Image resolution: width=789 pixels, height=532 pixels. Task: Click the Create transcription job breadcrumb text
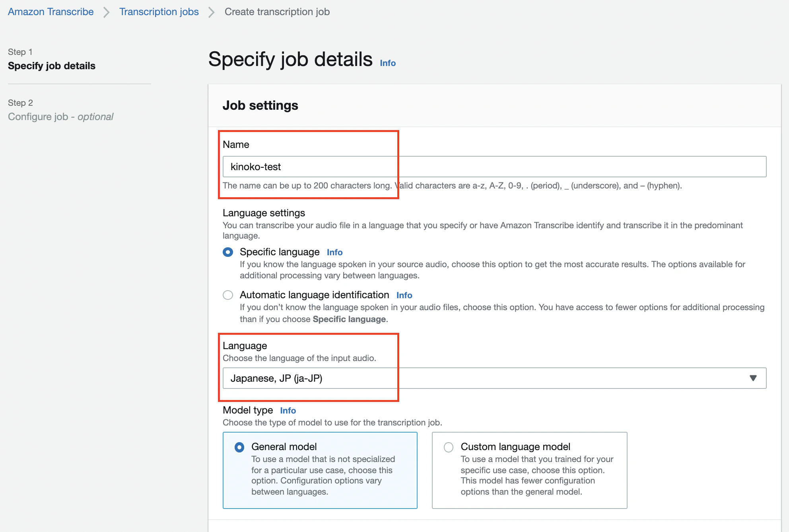[277, 12]
